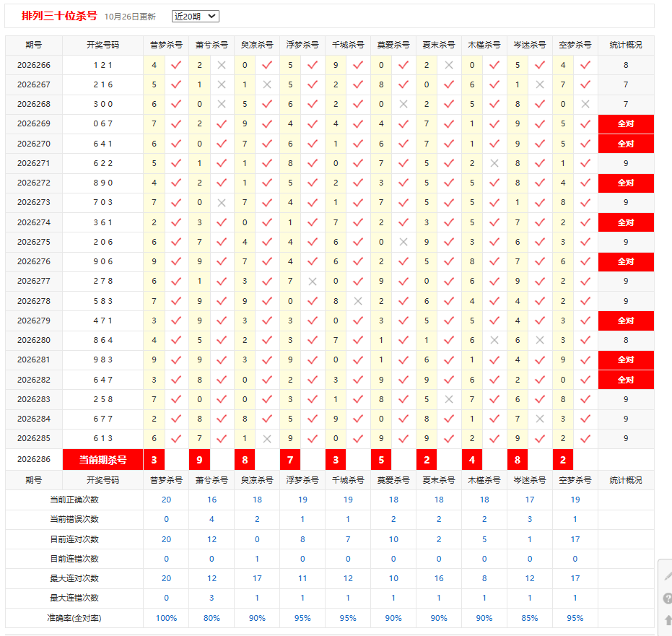Click the 85% accuracy value for 岑迷杀号
The width and height of the screenshot is (672, 636).
pyautogui.click(x=530, y=618)
